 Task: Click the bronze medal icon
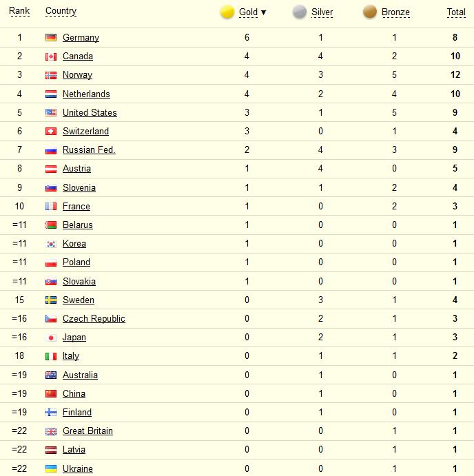(x=370, y=12)
